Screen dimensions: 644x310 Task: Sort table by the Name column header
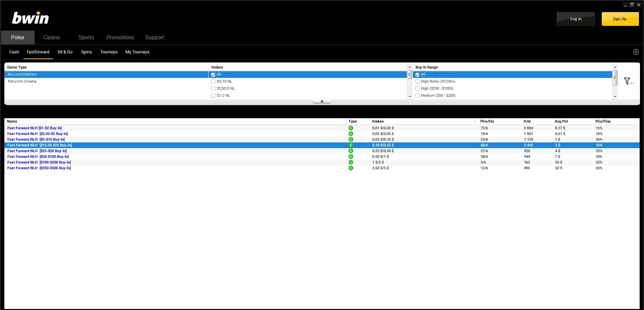point(12,121)
